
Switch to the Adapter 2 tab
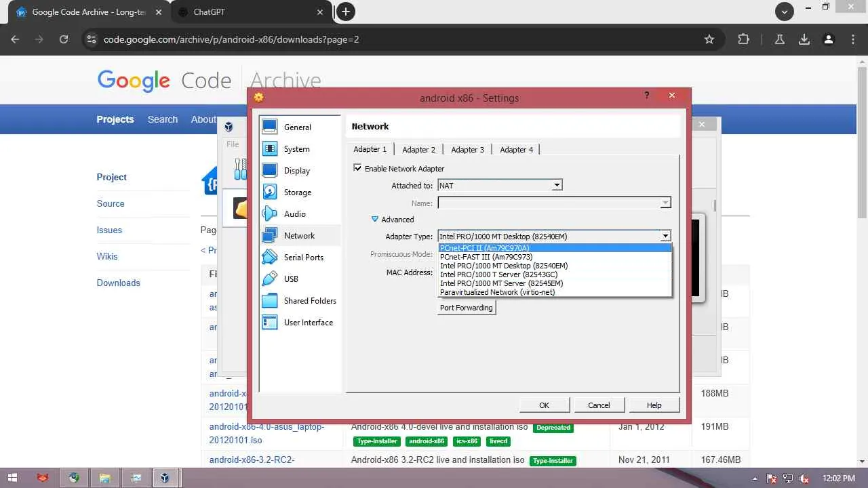click(x=419, y=150)
